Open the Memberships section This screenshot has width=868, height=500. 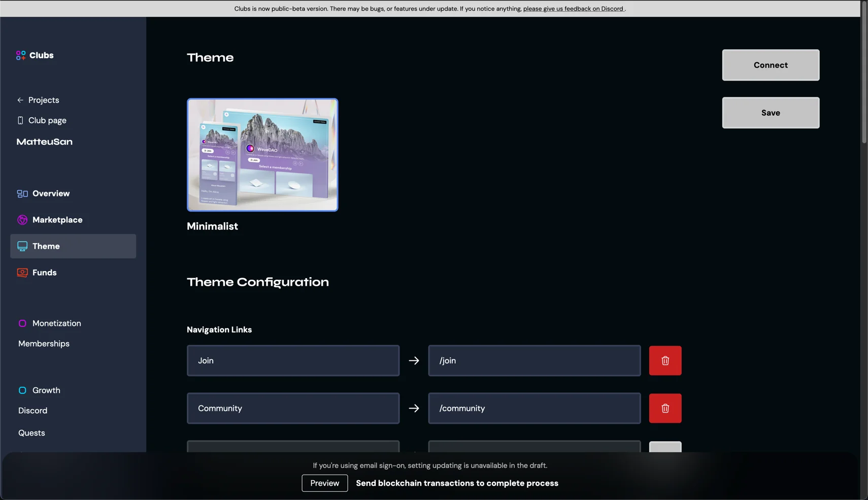point(44,344)
